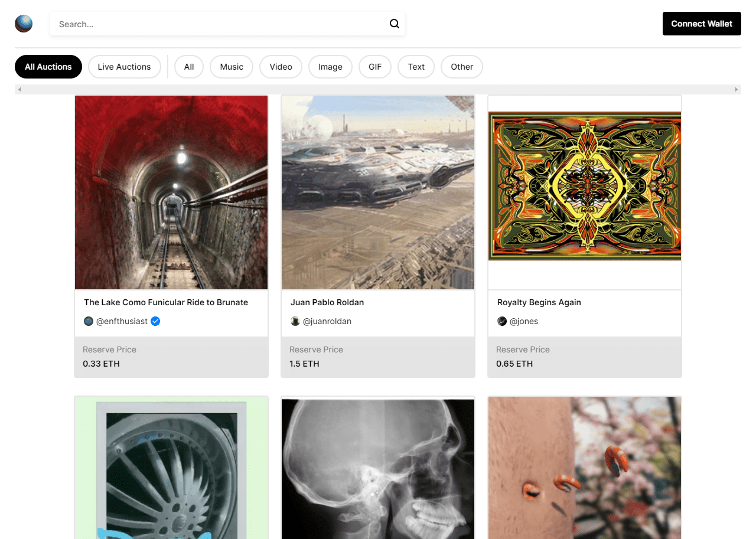This screenshot has height=539, width=756.
Task: Click the @jones avatar icon
Action: 502,321
